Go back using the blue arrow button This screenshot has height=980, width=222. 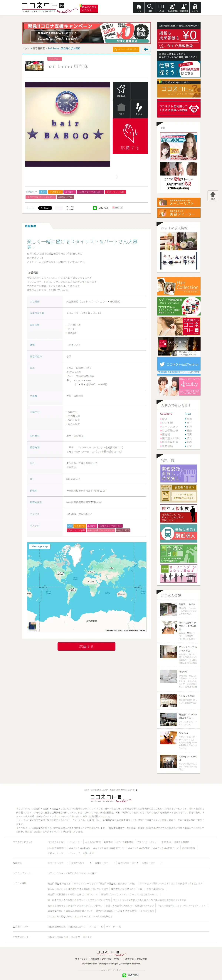coord(146,49)
